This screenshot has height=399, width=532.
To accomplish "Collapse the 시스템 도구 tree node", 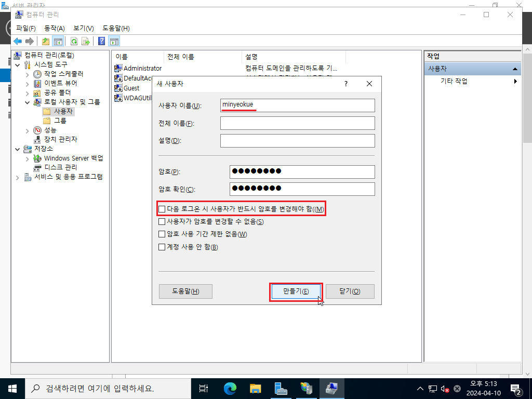I will click(x=18, y=65).
